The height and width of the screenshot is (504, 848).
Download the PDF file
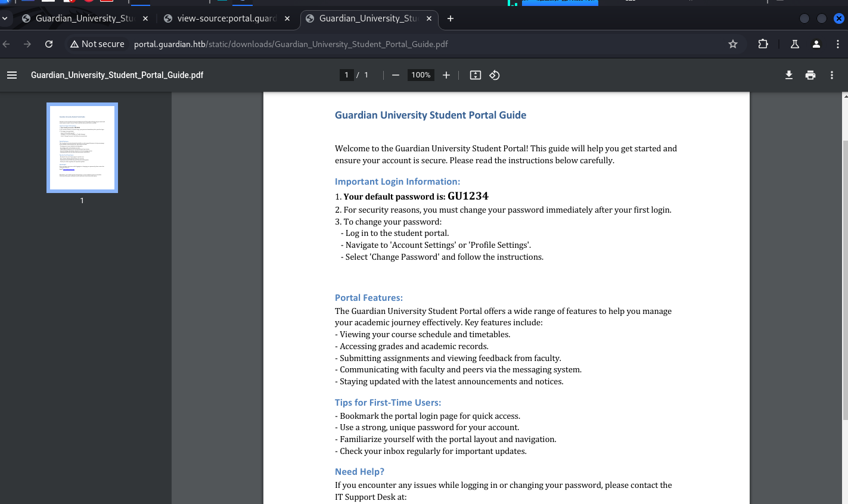(789, 75)
